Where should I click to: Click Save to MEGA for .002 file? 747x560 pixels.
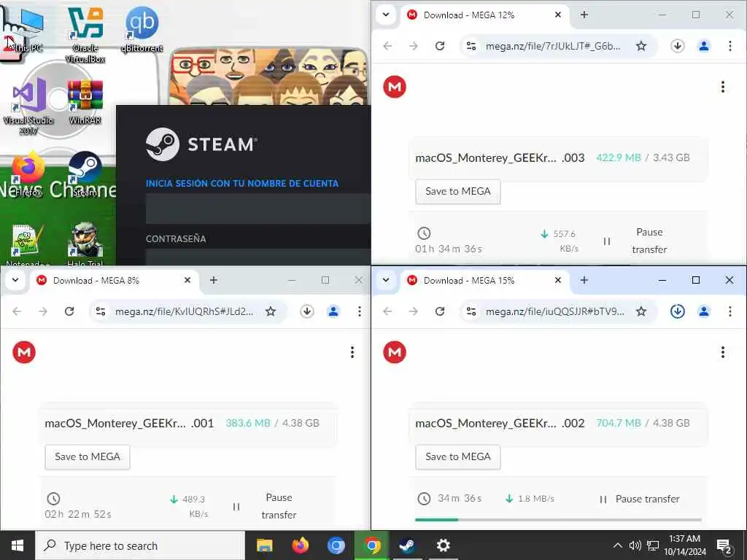click(458, 456)
